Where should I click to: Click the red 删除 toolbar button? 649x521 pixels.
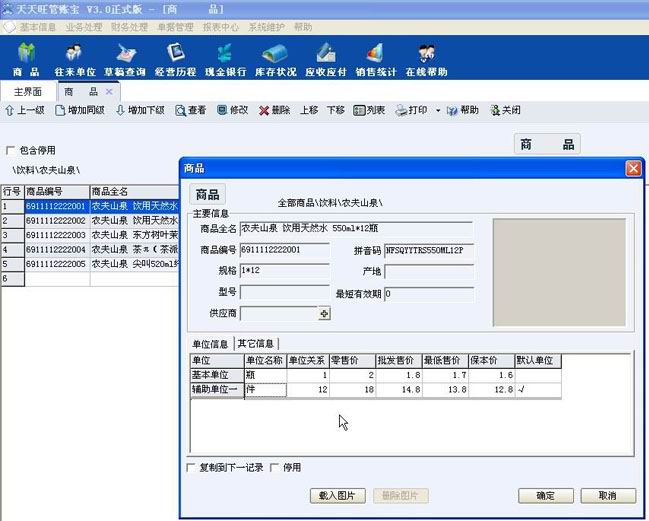coord(274,110)
